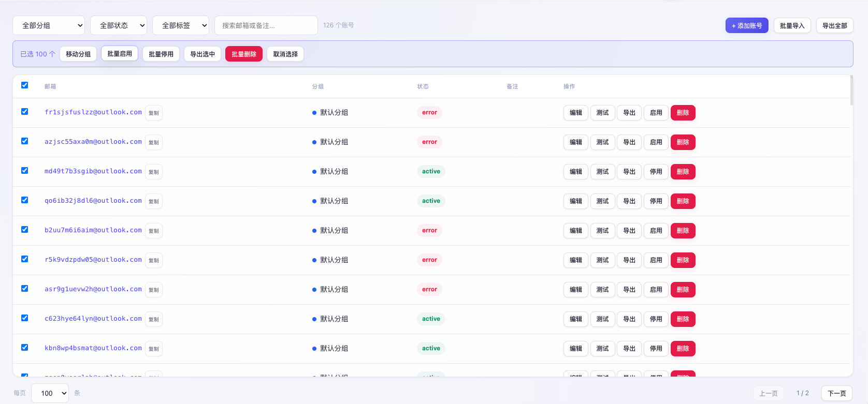Click 导出 for b2uu7m6i6aim@outlook.com

tap(629, 231)
